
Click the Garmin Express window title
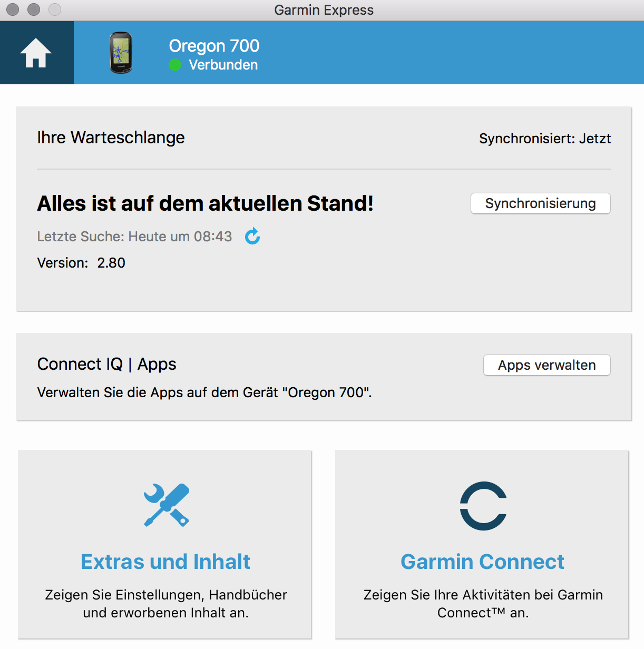click(x=324, y=10)
